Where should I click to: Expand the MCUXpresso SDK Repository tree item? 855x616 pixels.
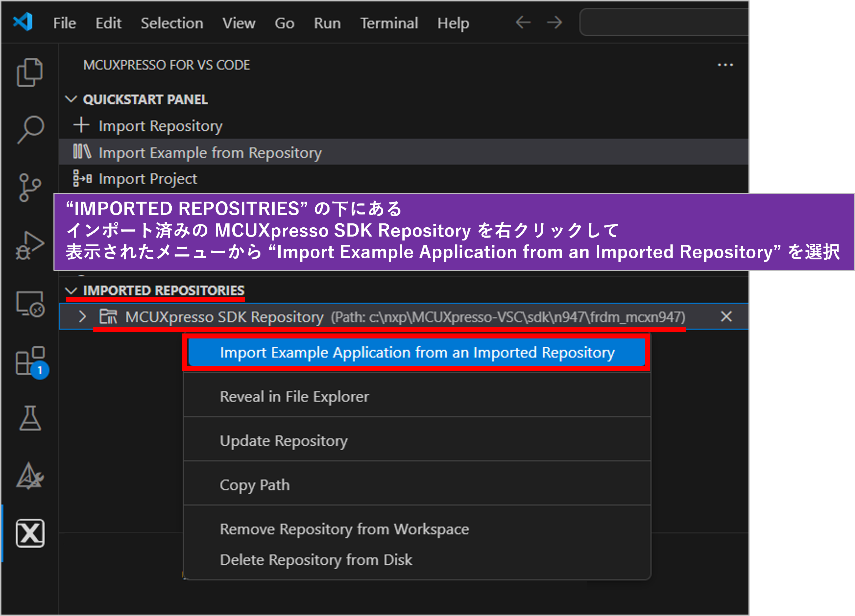(x=82, y=317)
